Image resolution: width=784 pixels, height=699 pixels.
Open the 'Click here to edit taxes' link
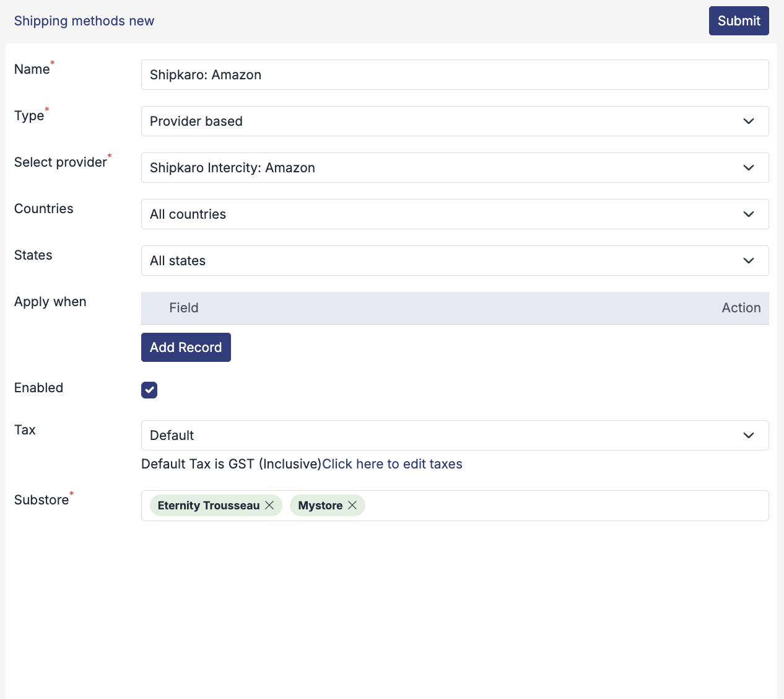click(x=392, y=464)
